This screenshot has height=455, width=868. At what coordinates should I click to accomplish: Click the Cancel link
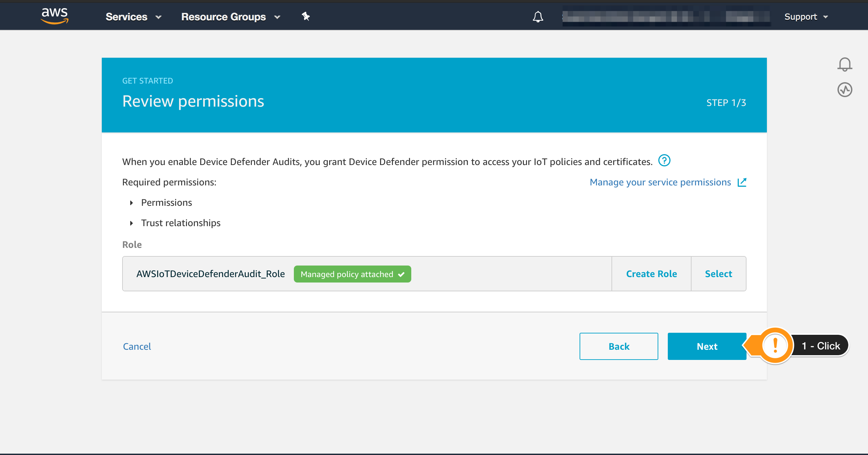click(137, 346)
